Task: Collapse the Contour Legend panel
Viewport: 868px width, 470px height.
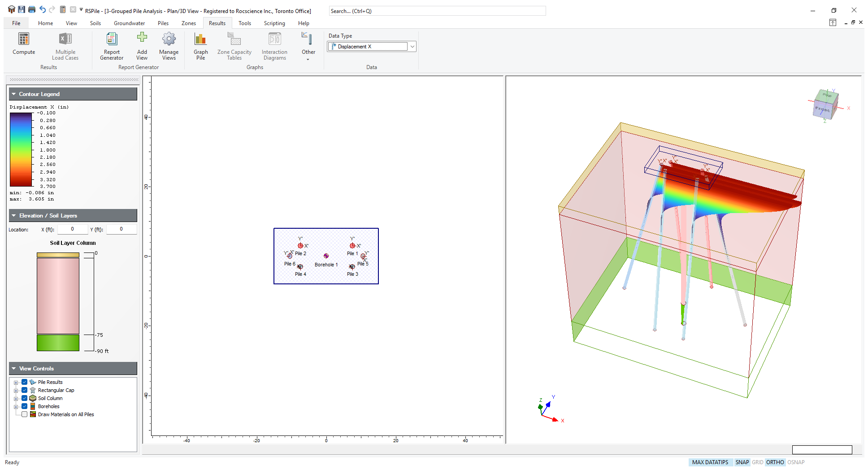Action: point(13,94)
